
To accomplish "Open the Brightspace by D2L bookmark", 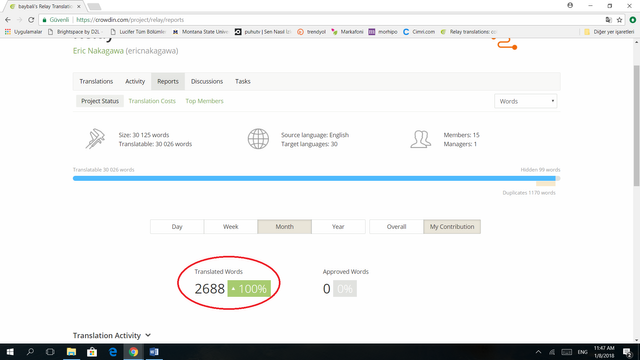I will (x=76, y=31).
